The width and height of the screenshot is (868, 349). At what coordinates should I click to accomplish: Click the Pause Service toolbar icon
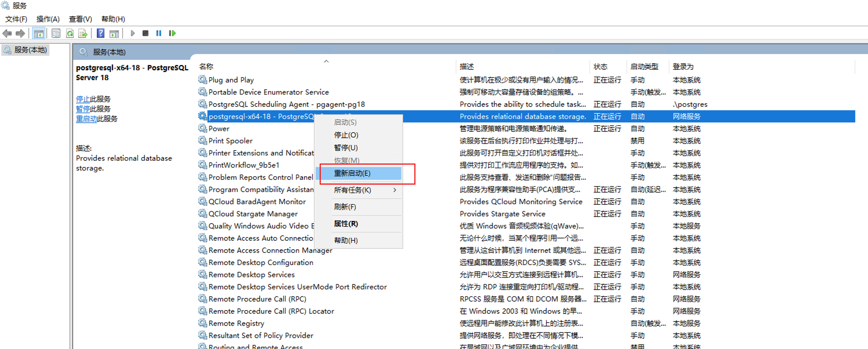point(158,33)
